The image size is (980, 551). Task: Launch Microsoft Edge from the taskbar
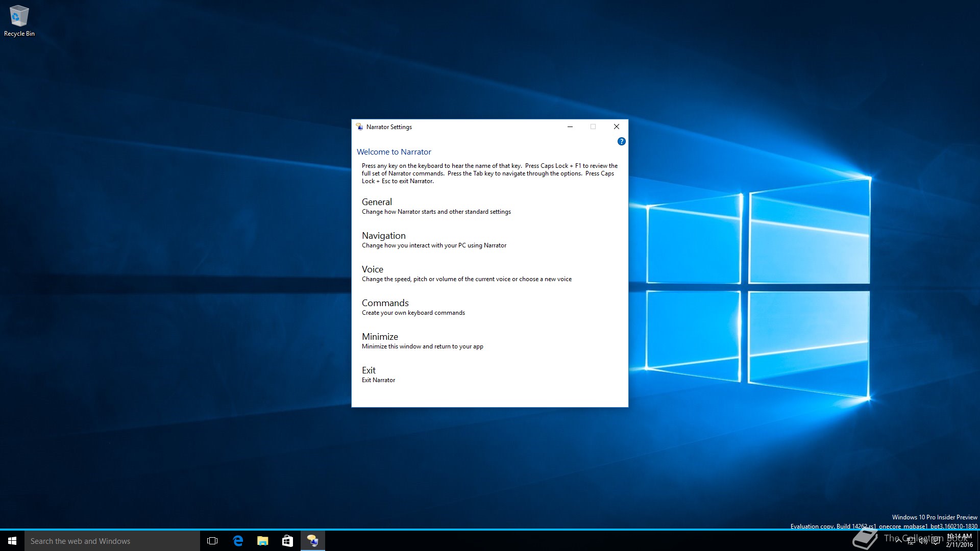pos(238,541)
